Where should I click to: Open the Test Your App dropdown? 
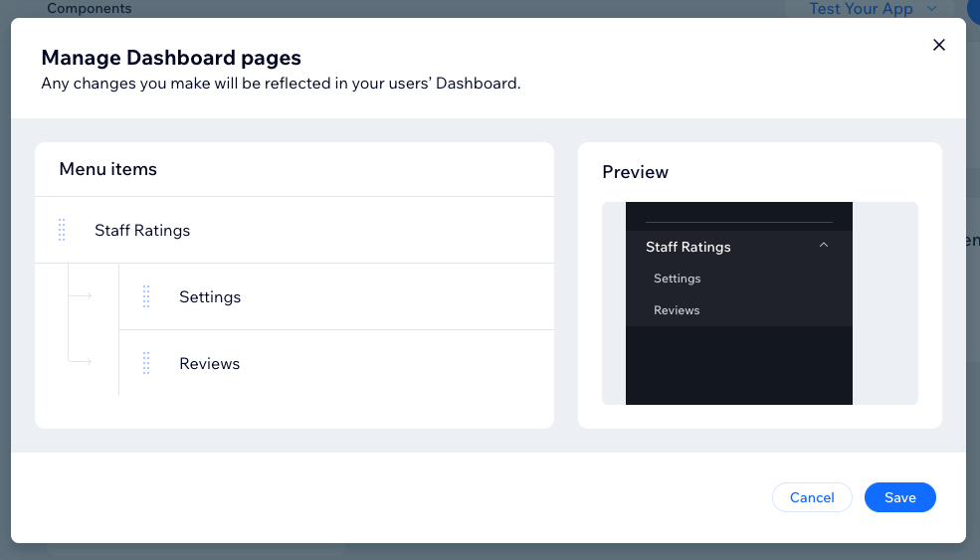tap(874, 9)
